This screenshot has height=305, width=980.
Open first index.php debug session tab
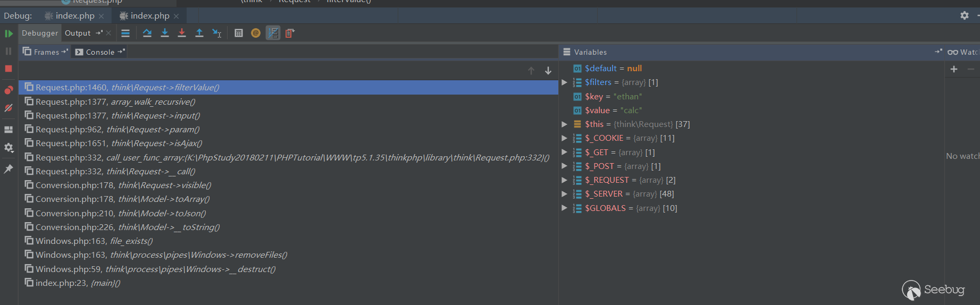75,16
